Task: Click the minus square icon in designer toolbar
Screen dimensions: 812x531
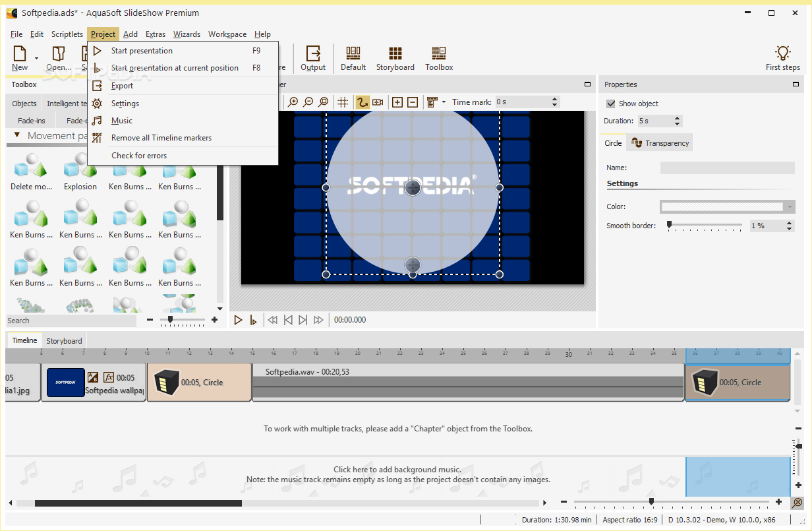Action: click(x=413, y=102)
